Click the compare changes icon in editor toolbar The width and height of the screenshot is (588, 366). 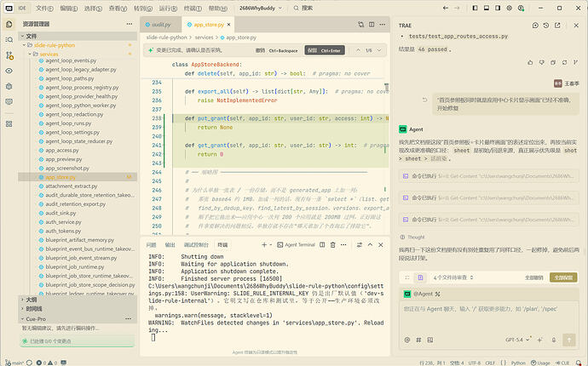360,25
